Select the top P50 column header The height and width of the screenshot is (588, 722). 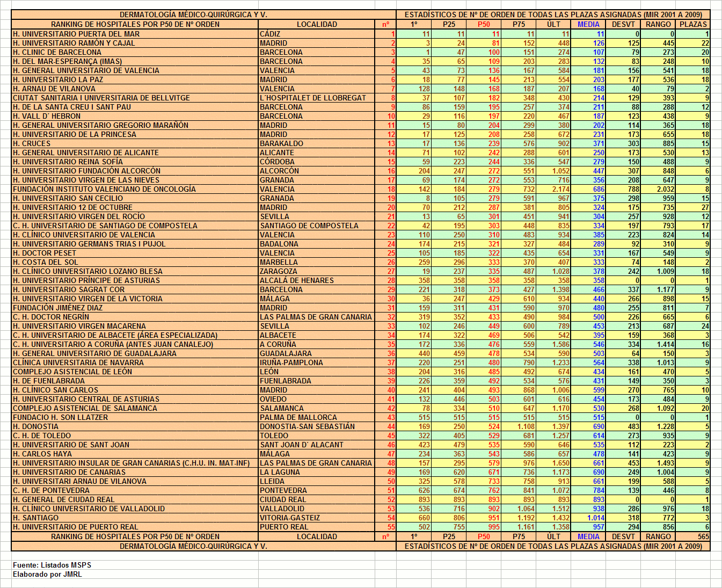(484, 24)
